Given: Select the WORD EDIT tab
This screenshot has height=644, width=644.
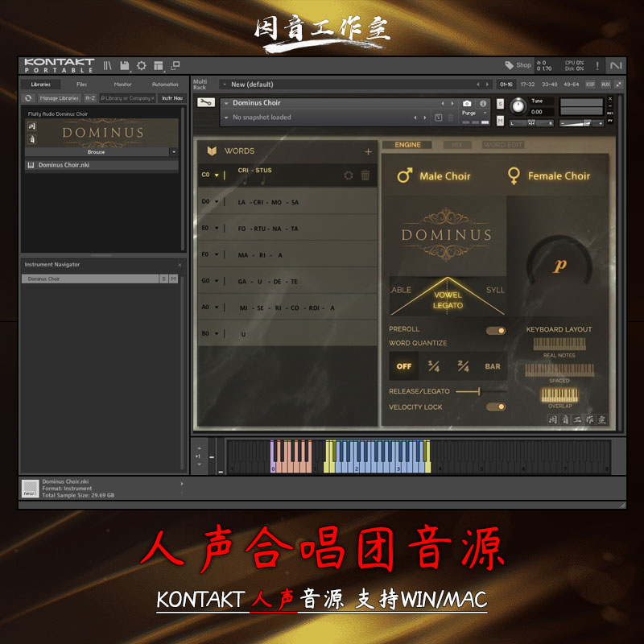Looking at the screenshot, I should point(503,145).
